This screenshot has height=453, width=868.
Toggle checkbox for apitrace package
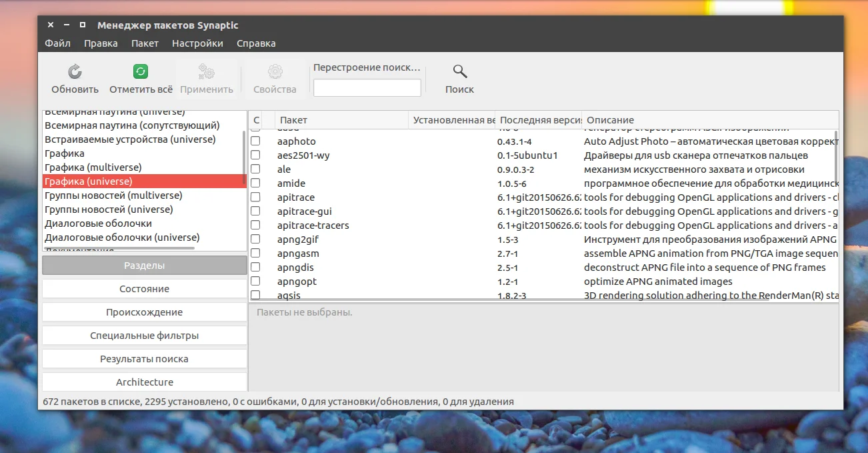point(255,197)
